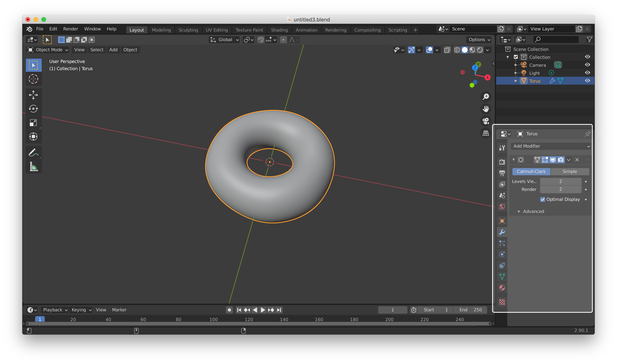The image size is (617, 364).
Task: Click the Levels Viewport value field
Action: pos(561,182)
